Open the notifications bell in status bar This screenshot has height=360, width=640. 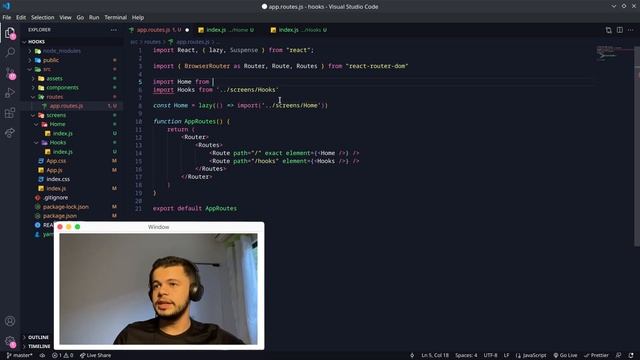[x=631, y=356]
